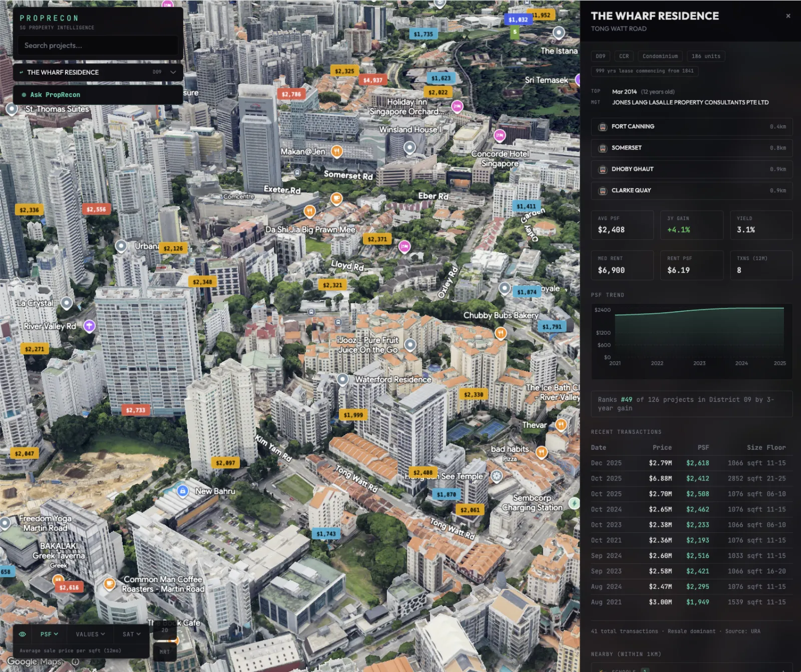The width and height of the screenshot is (801, 672).
Task: Click the 186 units tag
Action: point(706,56)
